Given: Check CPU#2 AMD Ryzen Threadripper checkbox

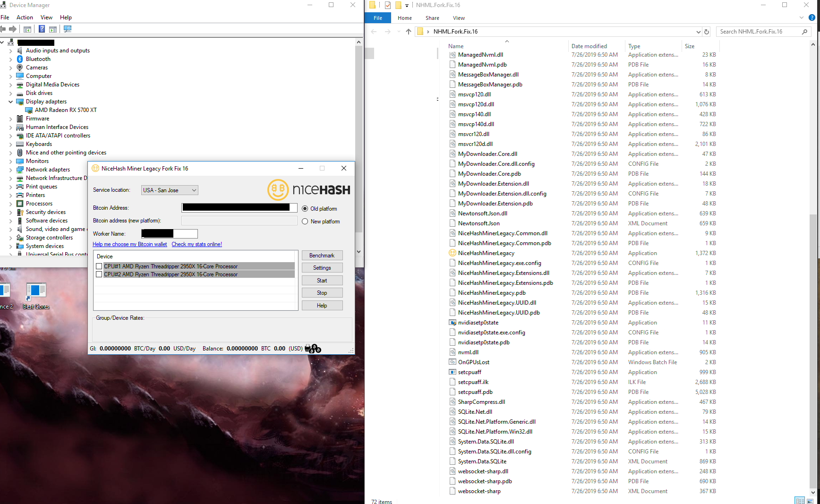Looking at the screenshot, I should click(99, 274).
